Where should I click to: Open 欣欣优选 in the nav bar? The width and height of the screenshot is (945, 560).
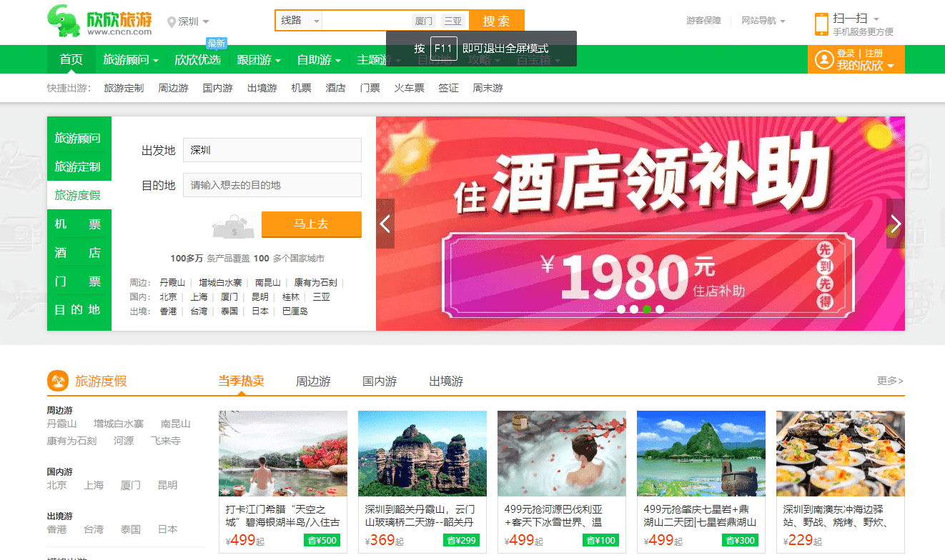[197, 60]
